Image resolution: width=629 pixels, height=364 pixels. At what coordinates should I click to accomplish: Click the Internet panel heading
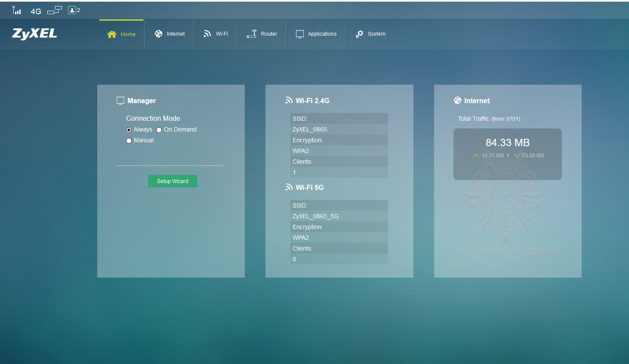(477, 101)
